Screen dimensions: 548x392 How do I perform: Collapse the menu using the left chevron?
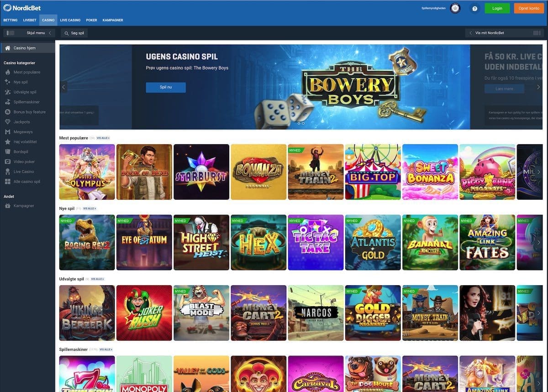[x=51, y=33]
